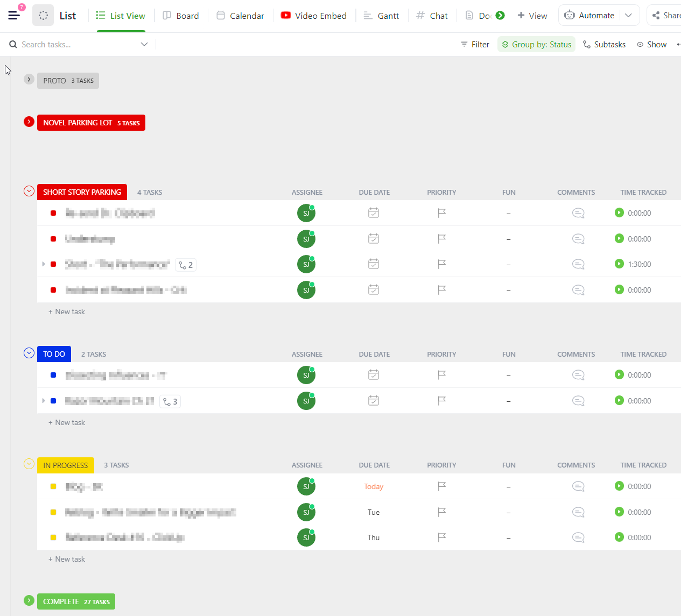Open the subtasks badge showing 3 linked items
Image resolution: width=681 pixels, height=616 pixels.
click(170, 401)
